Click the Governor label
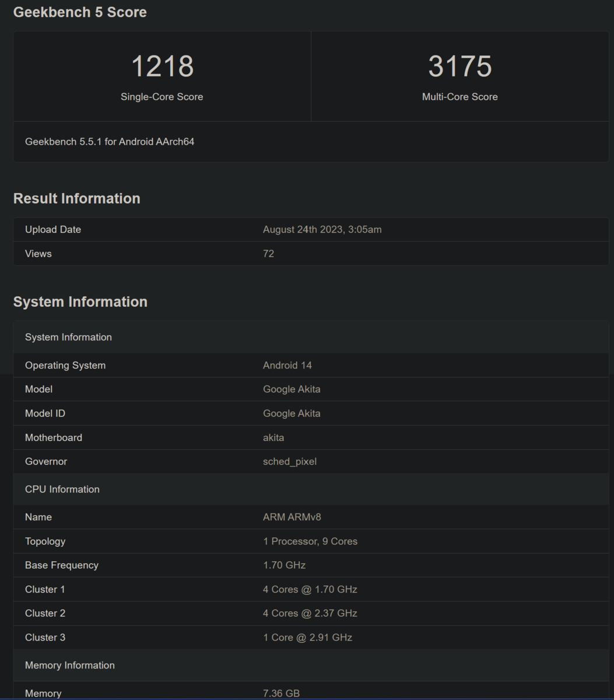 pyautogui.click(x=46, y=461)
